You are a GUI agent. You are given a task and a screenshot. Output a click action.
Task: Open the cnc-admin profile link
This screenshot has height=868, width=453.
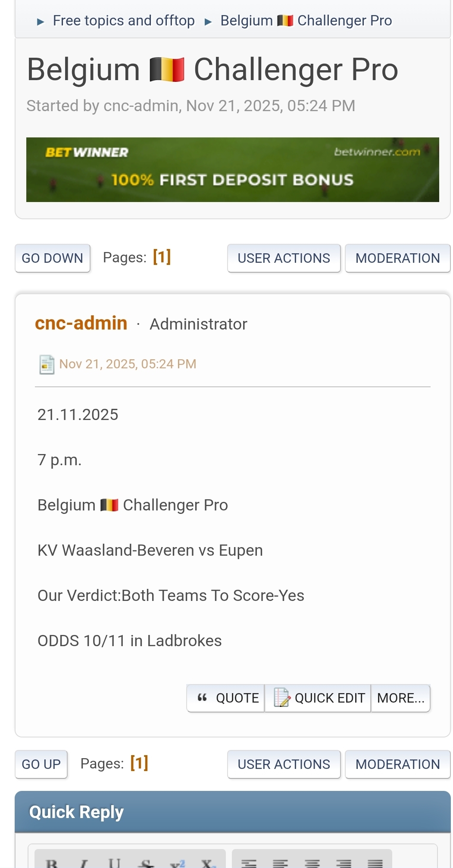coord(81,323)
